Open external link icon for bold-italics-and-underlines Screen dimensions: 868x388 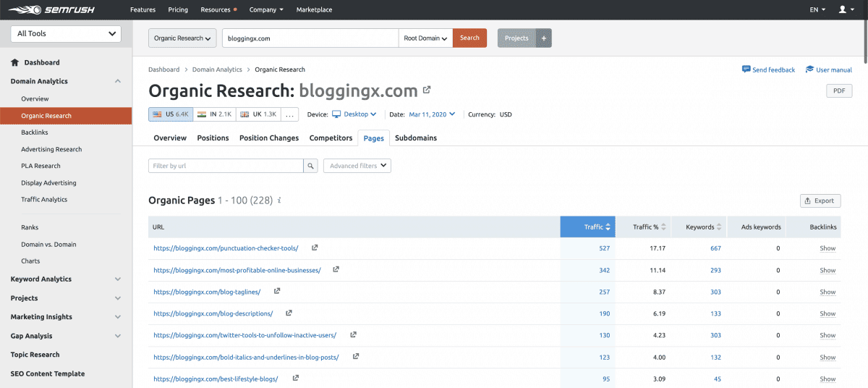click(x=356, y=356)
